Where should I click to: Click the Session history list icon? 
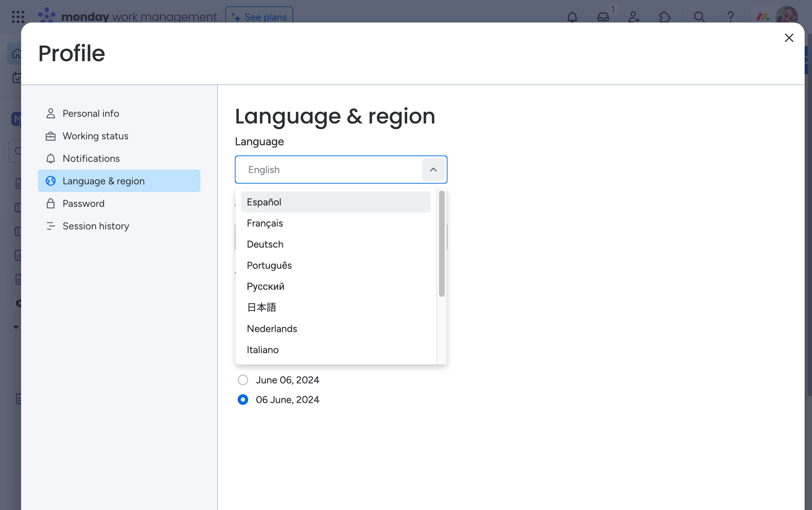[x=50, y=226]
